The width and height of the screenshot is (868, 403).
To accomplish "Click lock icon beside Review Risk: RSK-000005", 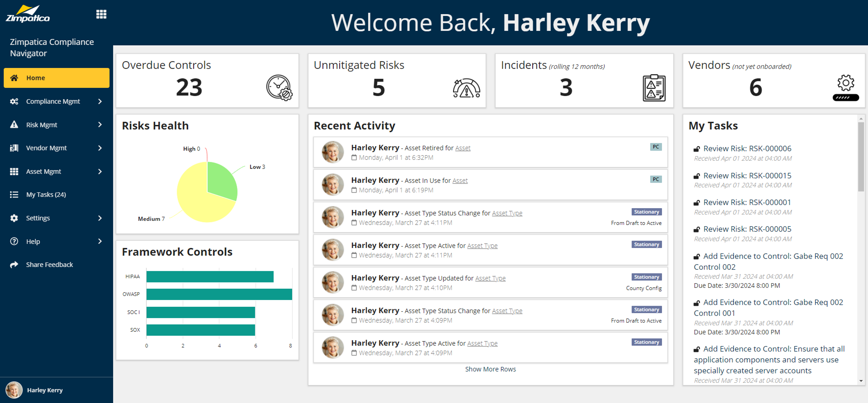I will [697, 229].
